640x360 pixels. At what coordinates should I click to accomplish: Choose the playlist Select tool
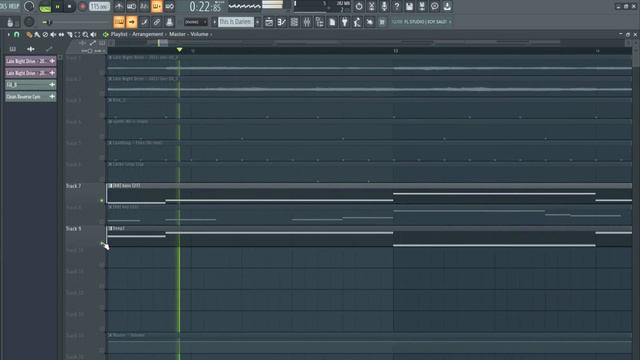(x=77, y=35)
